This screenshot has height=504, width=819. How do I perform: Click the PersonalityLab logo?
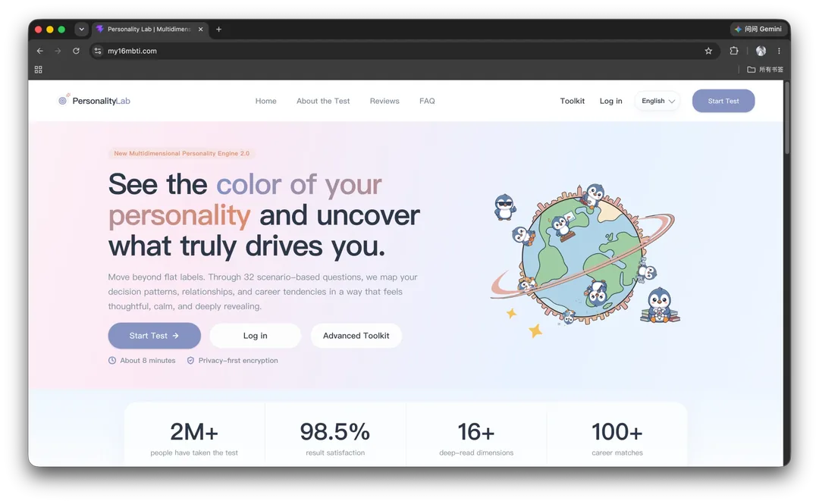pos(94,100)
